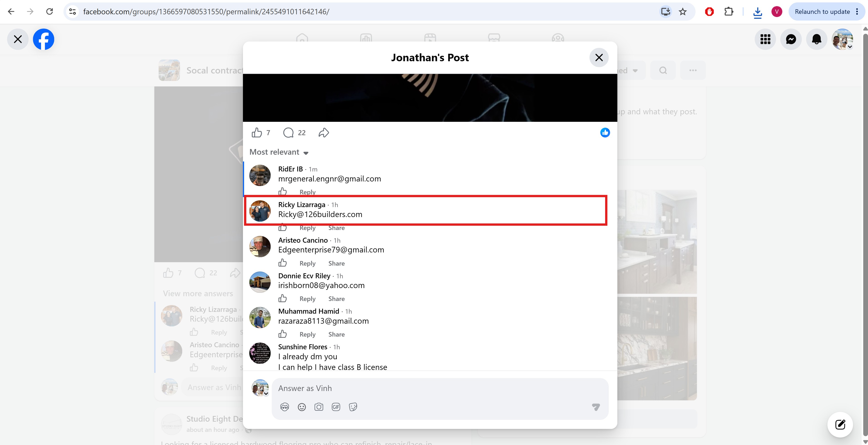
Task: Start a new message with compose button
Action: [840, 424]
